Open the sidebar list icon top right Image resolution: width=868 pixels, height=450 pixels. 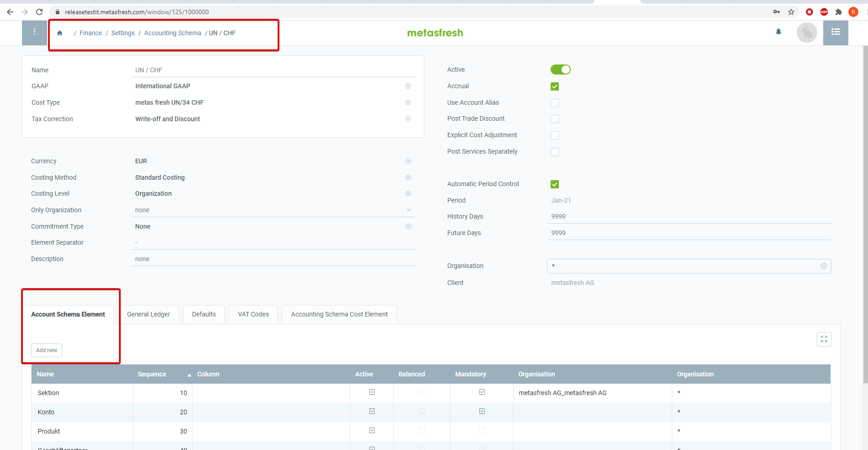coord(836,32)
